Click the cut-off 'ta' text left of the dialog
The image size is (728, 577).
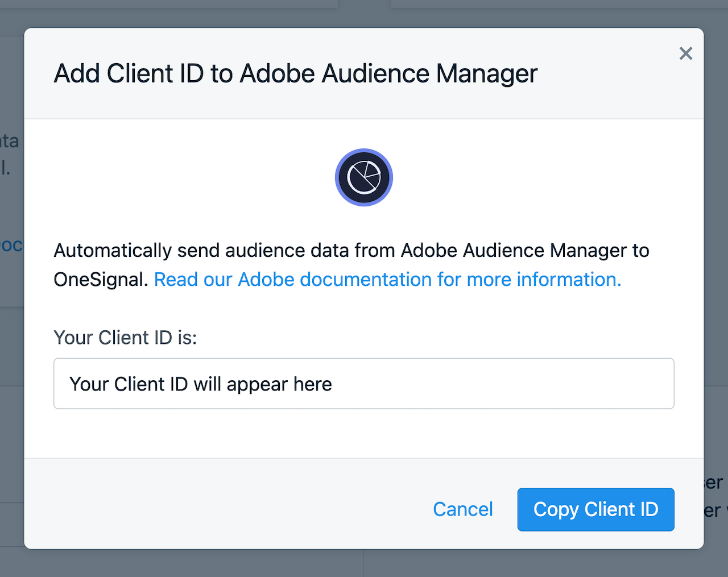point(10,141)
